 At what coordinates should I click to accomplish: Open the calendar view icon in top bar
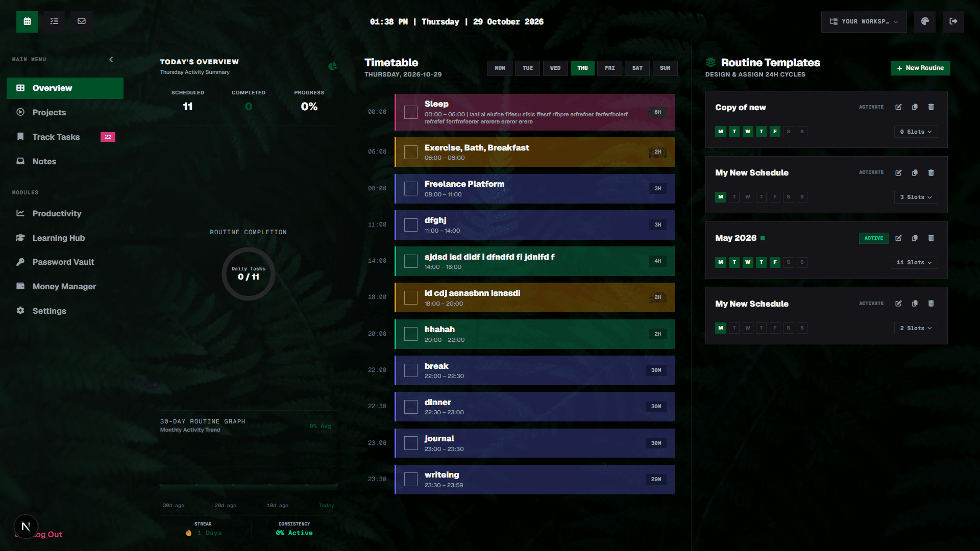pyautogui.click(x=27, y=21)
